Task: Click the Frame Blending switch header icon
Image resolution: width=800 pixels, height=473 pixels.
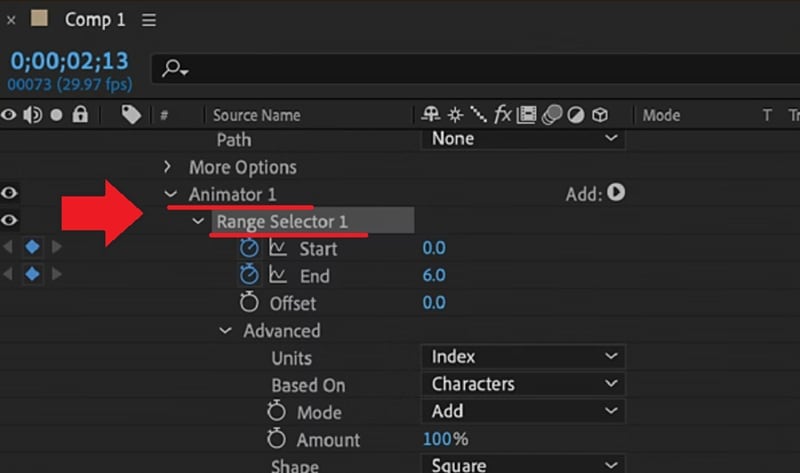Action: [527, 115]
